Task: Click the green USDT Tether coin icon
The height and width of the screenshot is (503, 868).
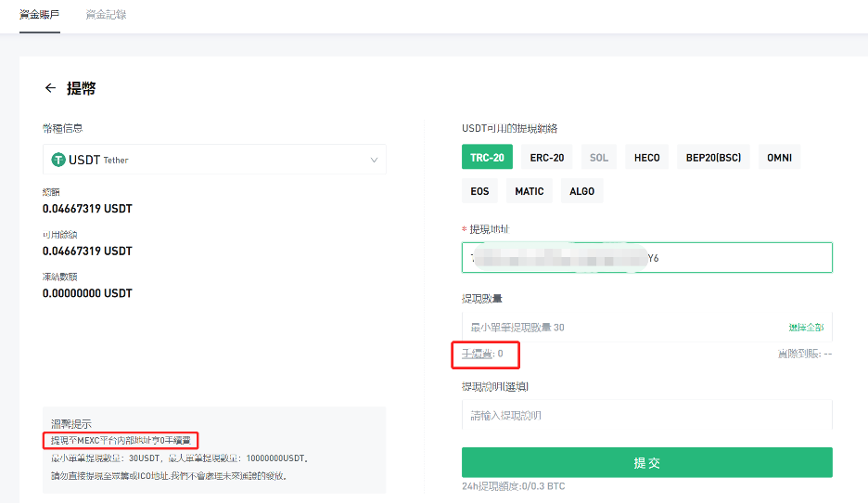Action: click(x=58, y=160)
